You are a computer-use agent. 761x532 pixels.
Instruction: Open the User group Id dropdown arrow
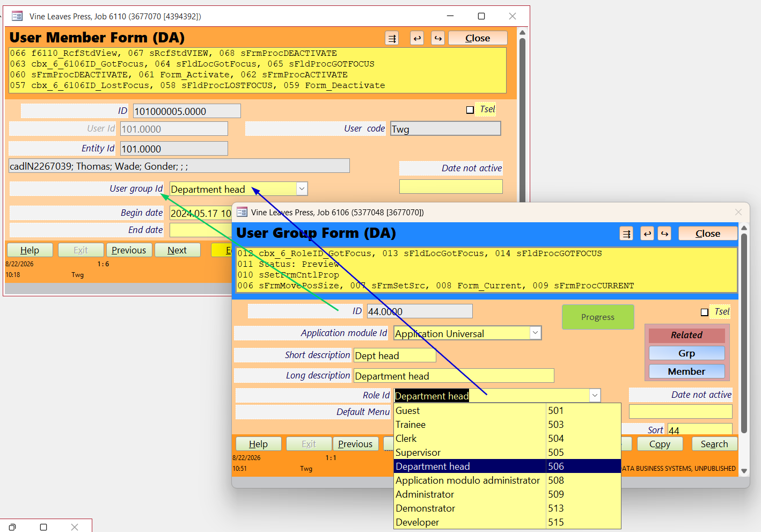[x=302, y=189]
